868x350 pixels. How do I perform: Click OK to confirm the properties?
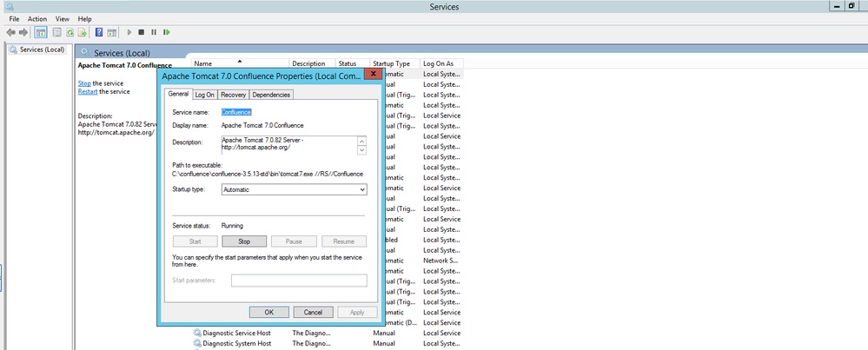point(269,312)
